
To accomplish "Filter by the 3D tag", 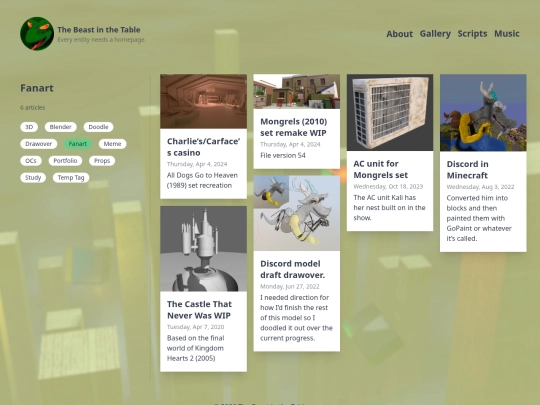I will click(x=29, y=127).
